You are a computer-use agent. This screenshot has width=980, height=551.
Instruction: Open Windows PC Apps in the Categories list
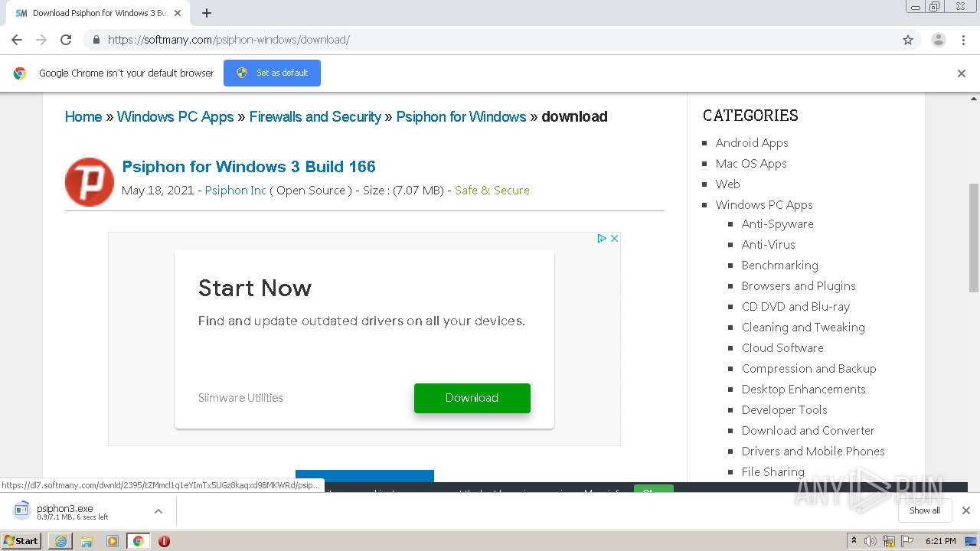pyautogui.click(x=764, y=205)
